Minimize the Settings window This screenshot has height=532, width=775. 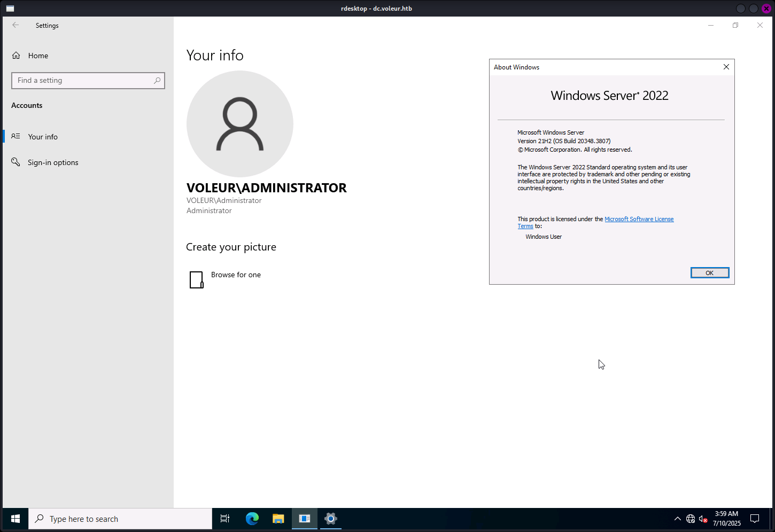coord(711,25)
